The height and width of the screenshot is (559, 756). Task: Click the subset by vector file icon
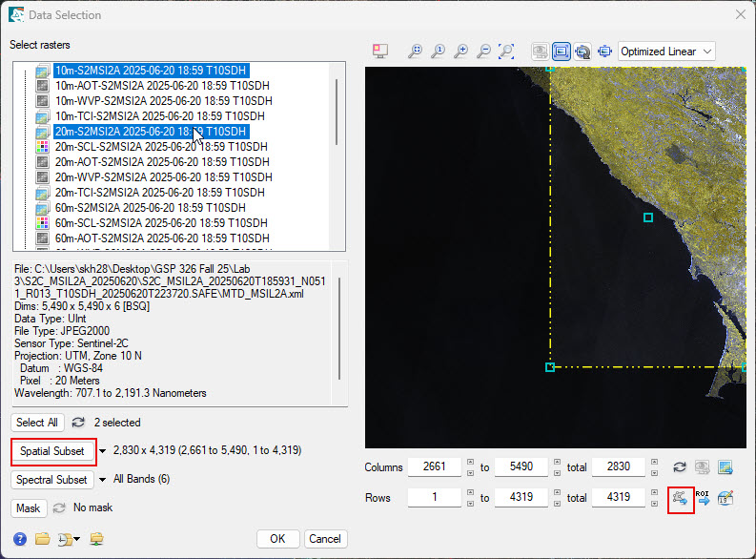click(680, 497)
